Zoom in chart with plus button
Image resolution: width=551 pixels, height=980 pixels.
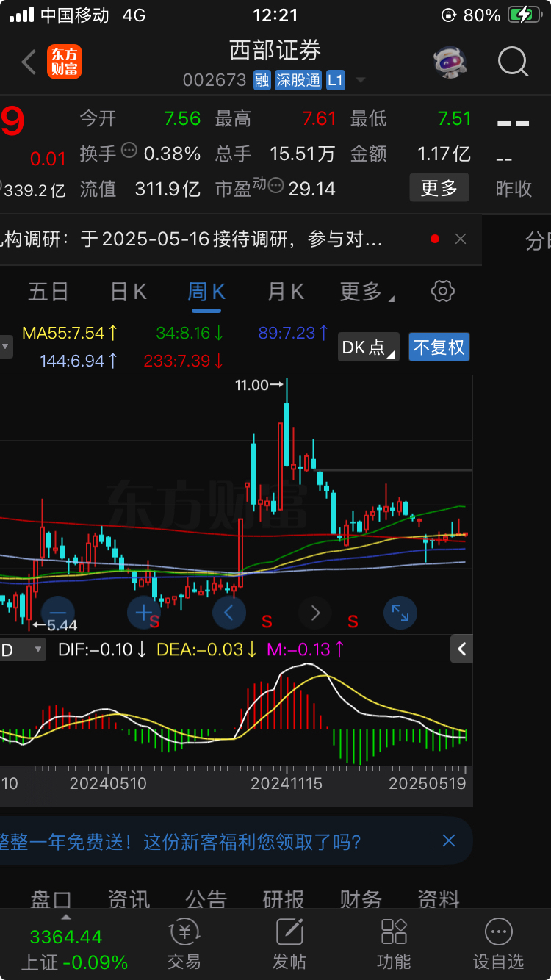click(x=144, y=612)
